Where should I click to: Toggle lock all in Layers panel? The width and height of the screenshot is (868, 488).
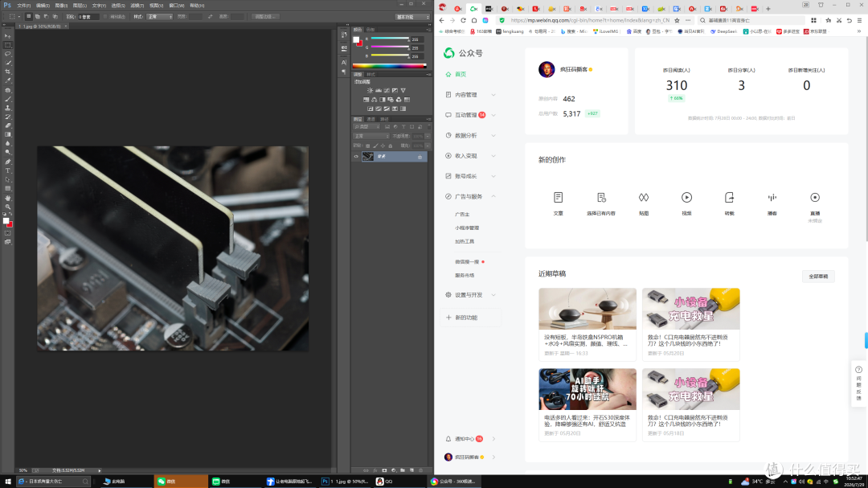pyautogui.click(x=391, y=146)
